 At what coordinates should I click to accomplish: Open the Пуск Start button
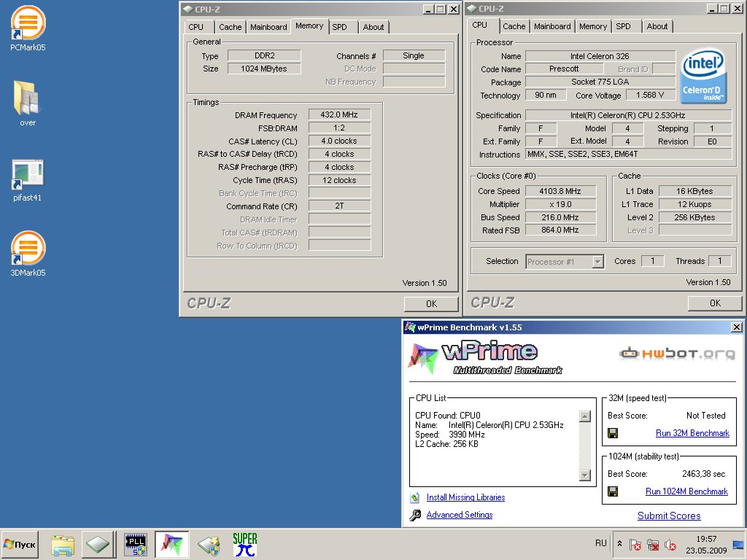pos(20,544)
